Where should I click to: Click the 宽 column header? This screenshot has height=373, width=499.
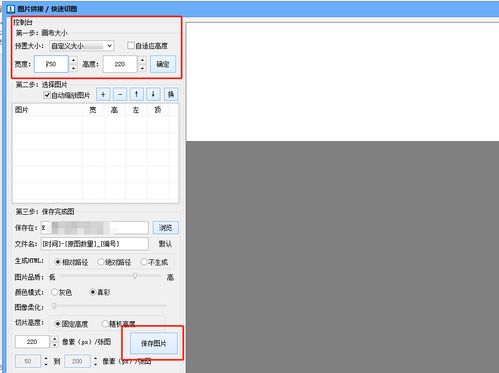click(x=93, y=110)
